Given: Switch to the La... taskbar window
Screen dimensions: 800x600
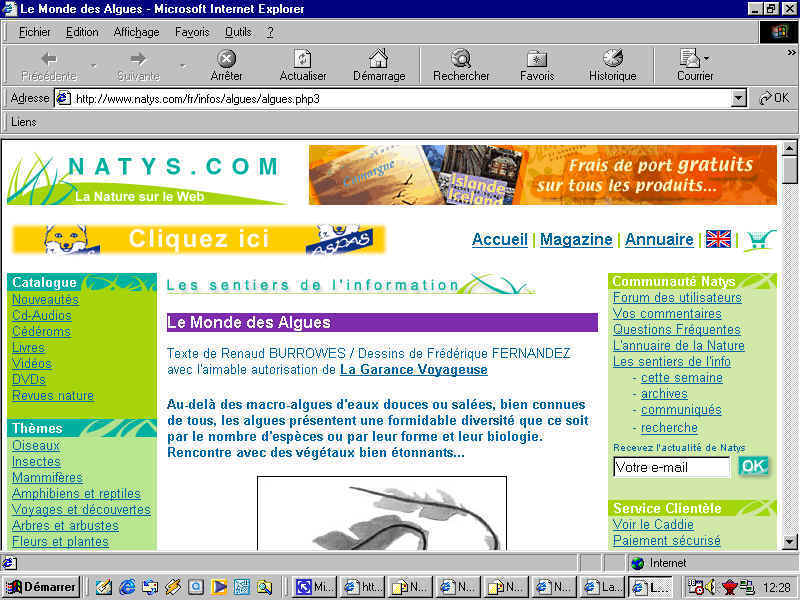Looking at the screenshot, I should tap(603, 587).
